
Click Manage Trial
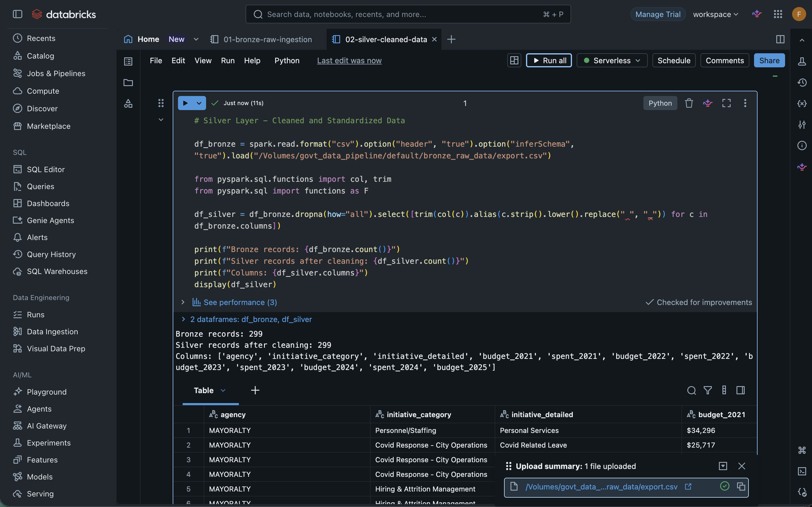[x=658, y=14]
